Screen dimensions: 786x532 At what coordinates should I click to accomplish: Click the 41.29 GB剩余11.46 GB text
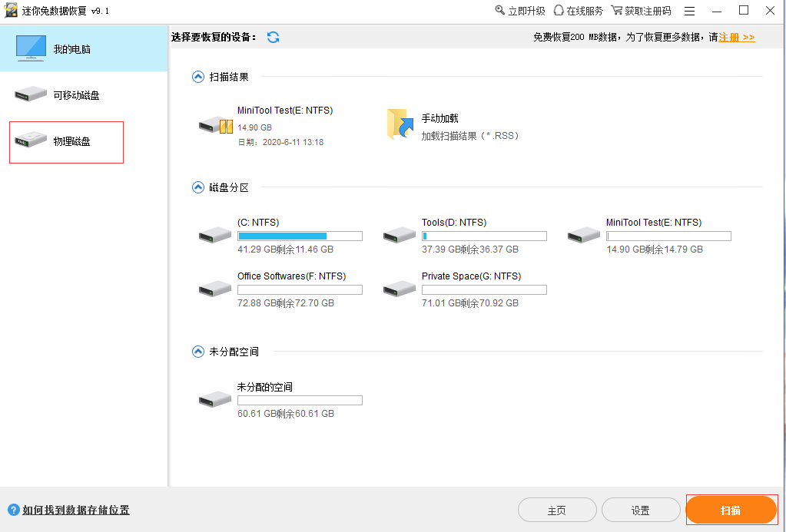point(286,249)
